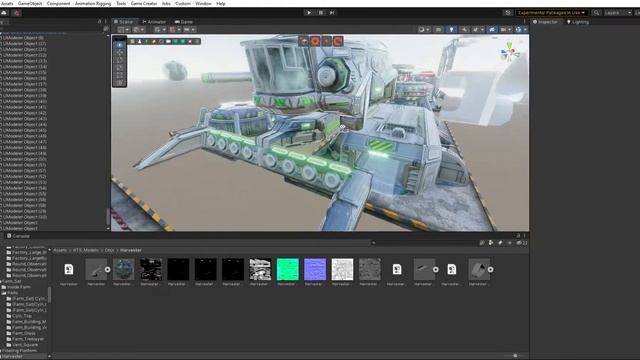Open the undo history icon
Image resolution: width=640 pixels, height=360 pixels.
coord(508,13)
